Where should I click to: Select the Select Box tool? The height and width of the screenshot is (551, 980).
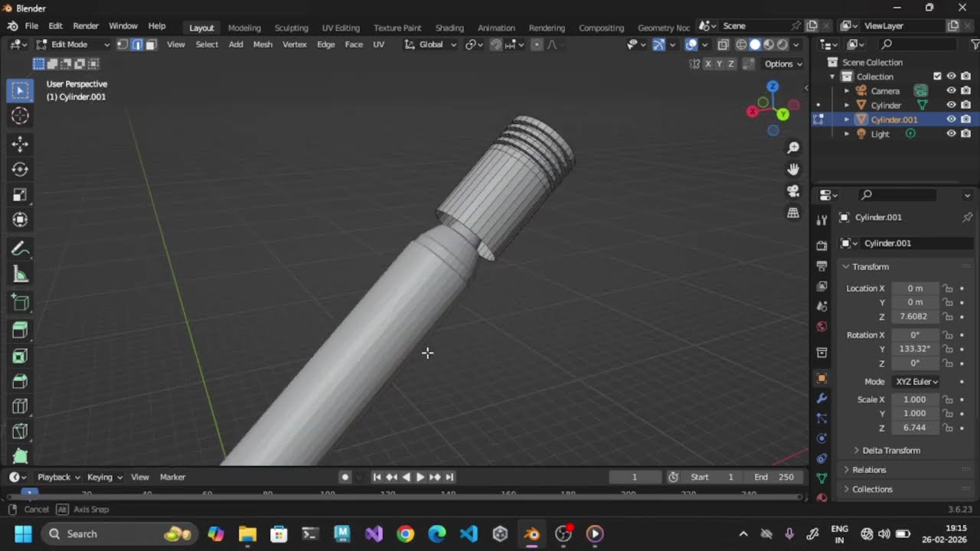tap(20, 90)
